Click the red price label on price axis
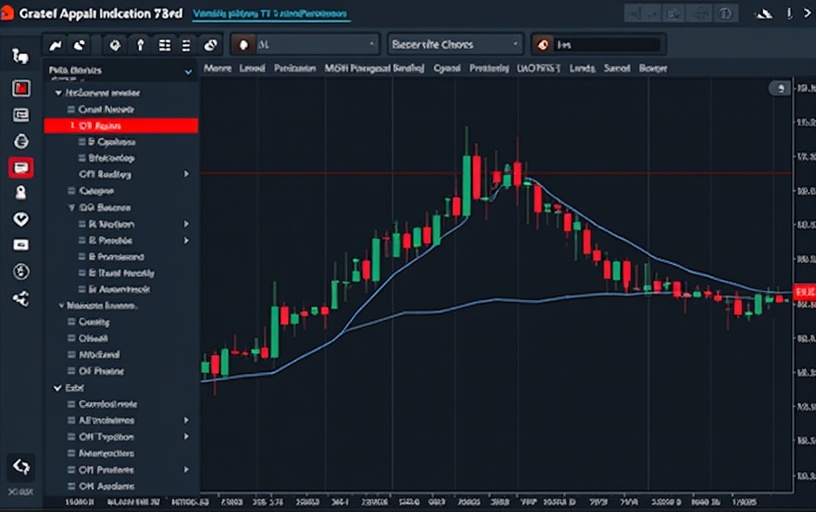Viewport: 816px width, 512px height. coord(803,290)
